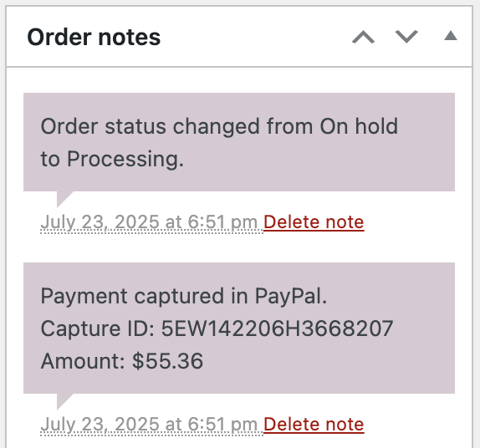Delete the order status changed note
Viewport: 480px width, 448px height.
(314, 221)
